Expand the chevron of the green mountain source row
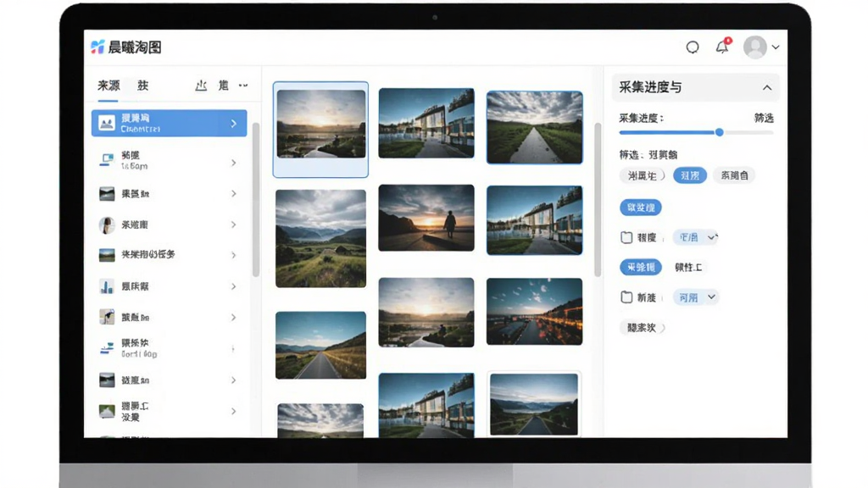868x488 pixels. tap(234, 411)
